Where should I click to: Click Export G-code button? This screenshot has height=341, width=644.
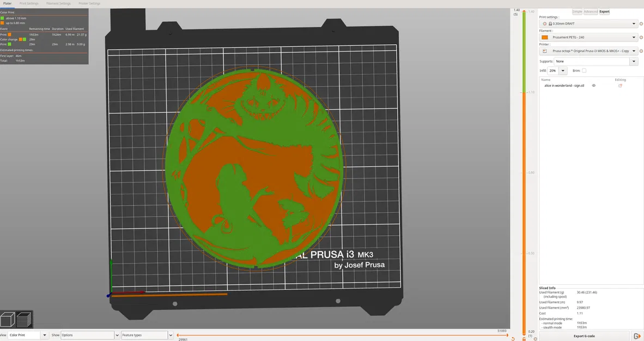(584, 336)
